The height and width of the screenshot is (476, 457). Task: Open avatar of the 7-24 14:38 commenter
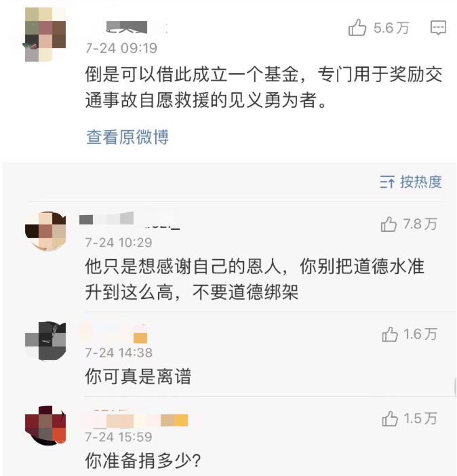45,340
